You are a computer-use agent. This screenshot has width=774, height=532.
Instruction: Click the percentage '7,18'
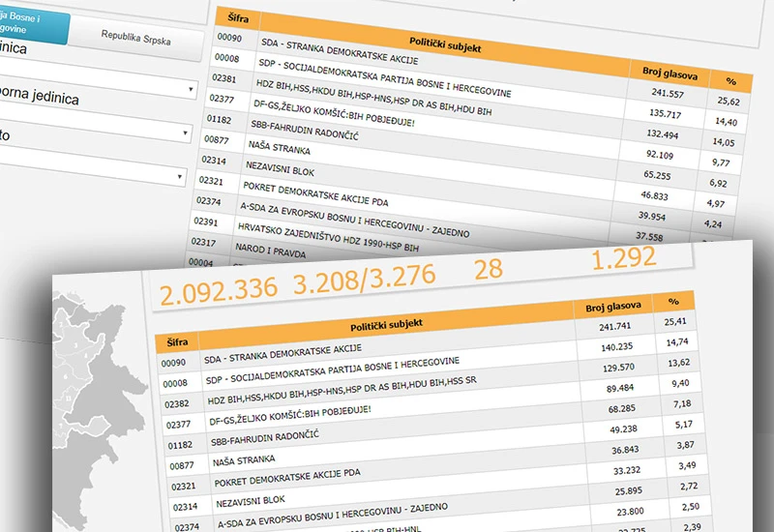click(x=682, y=403)
